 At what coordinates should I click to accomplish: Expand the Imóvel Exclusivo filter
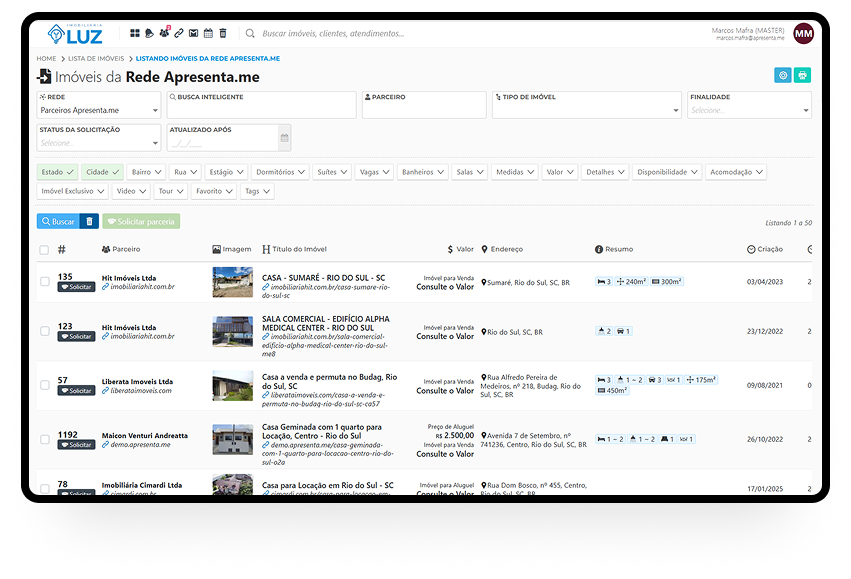click(x=72, y=191)
